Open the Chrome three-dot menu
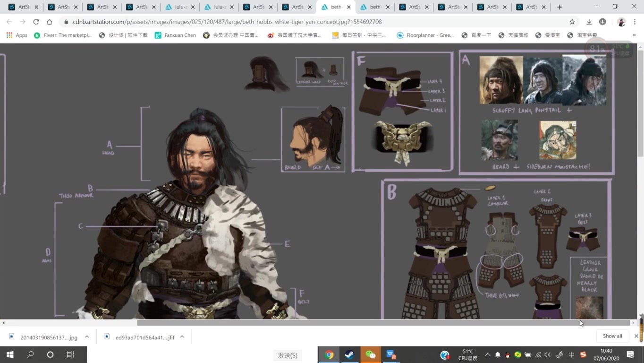644x363 pixels. tap(635, 22)
